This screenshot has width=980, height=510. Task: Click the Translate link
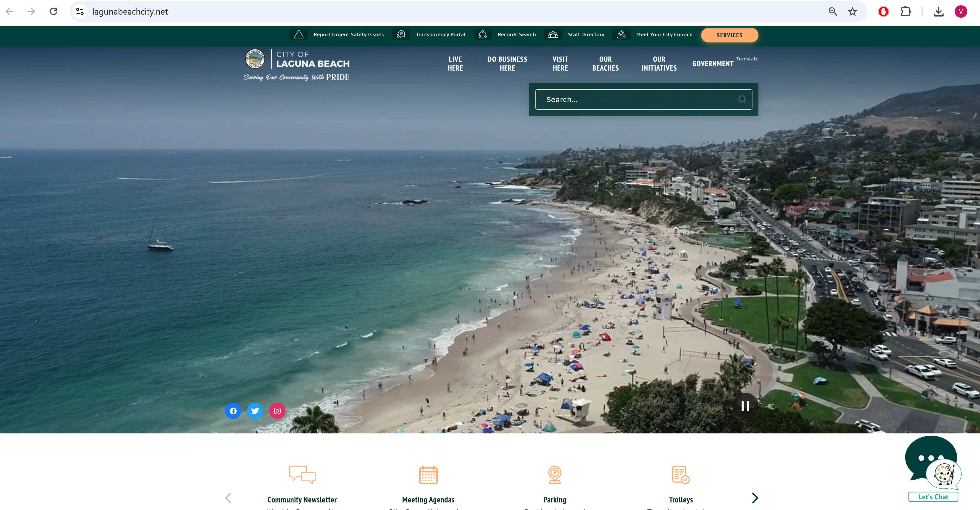[x=747, y=59]
